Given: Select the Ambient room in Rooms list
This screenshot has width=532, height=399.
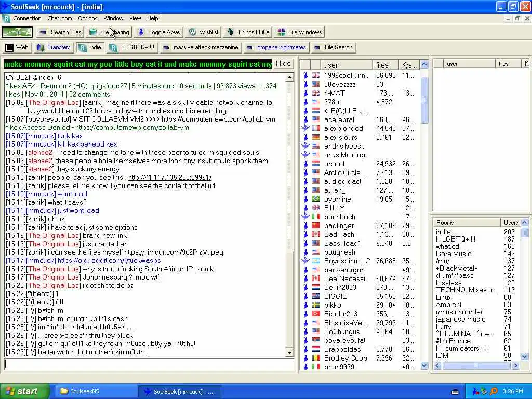Looking at the screenshot, I should click(x=448, y=304).
